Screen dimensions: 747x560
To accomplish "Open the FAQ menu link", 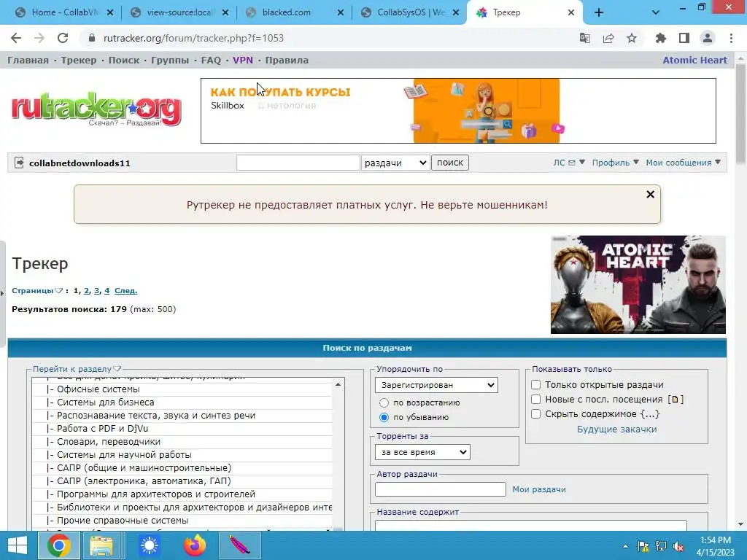I will 211,61.
